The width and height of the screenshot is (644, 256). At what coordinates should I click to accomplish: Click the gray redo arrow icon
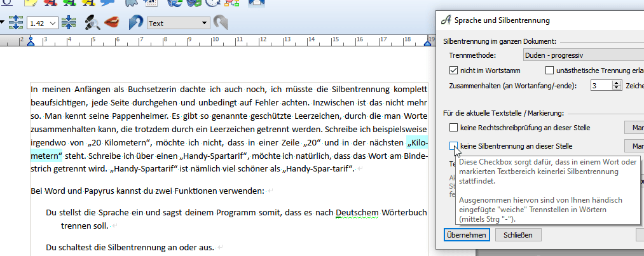point(220,23)
